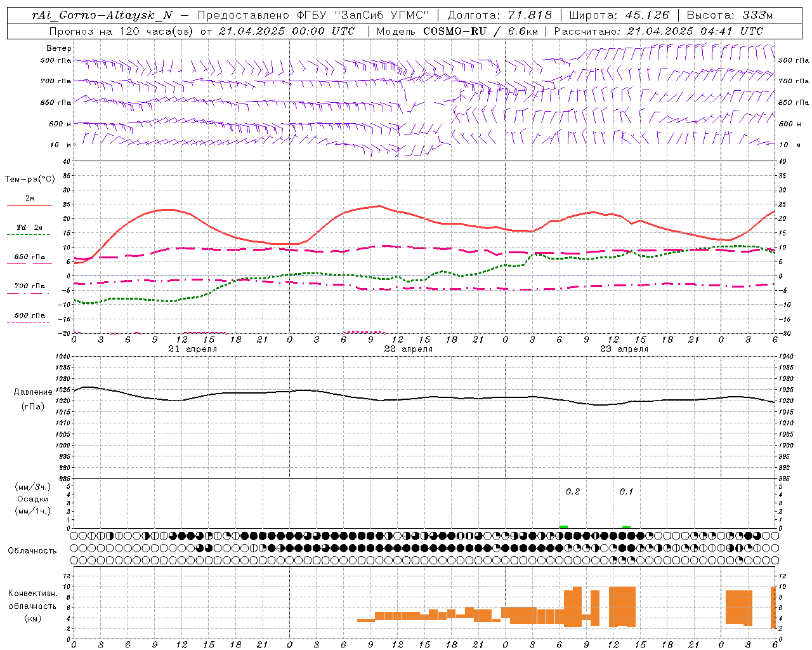Click the 500 гПа temperature legend entry
This screenshot has width=812, height=650.
pyautogui.click(x=30, y=315)
